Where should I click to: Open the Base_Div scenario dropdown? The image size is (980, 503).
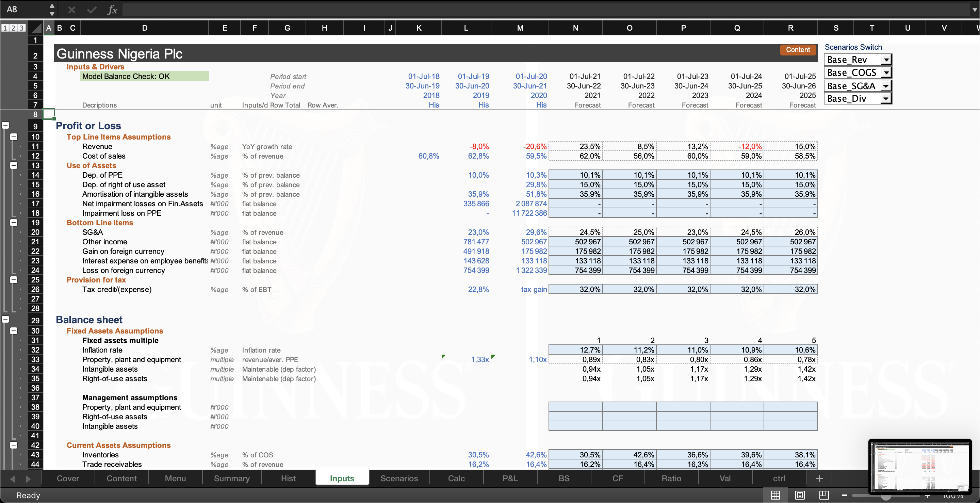(x=886, y=99)
